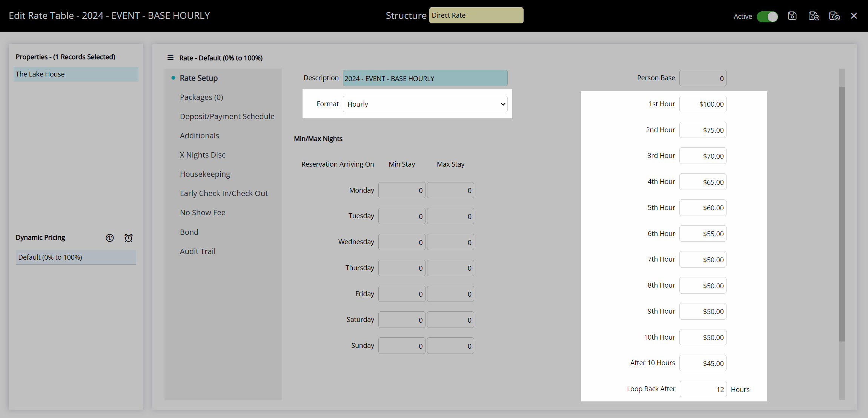Open the hamburger menu beside Rate - Default
Screen dimensions: 868x418
[171, 58]
